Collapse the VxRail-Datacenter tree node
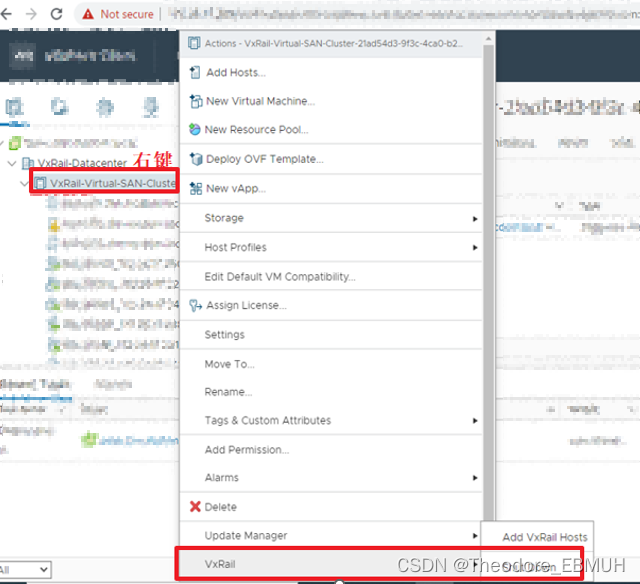Image resolution: width=640 pixels, height=584 pixels. click(12, 163)
